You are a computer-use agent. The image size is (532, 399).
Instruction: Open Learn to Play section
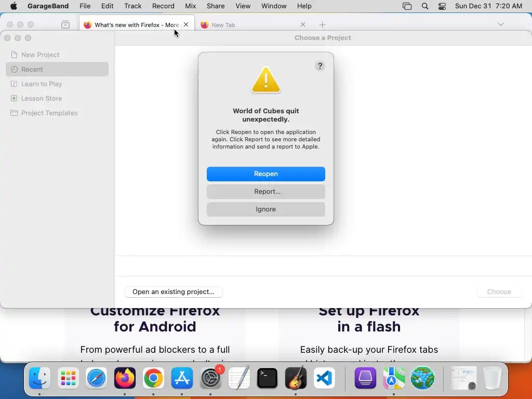(57, 84)
